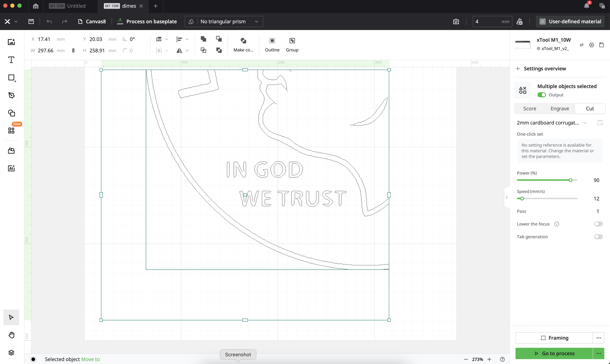Enable Lower the focus toggle
The width and height of the screenshot is (610, 364).
click(x=598, y=224)
